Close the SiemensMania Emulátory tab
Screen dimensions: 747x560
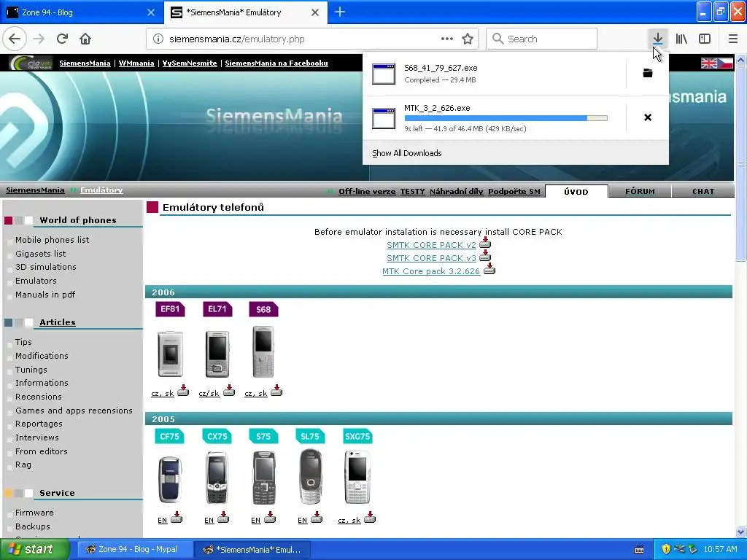[315, 12]
